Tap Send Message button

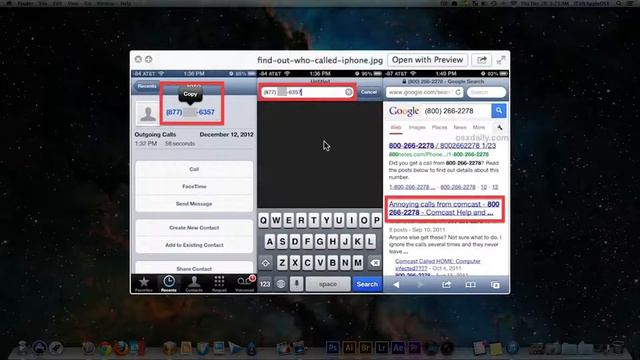(194, 203)
